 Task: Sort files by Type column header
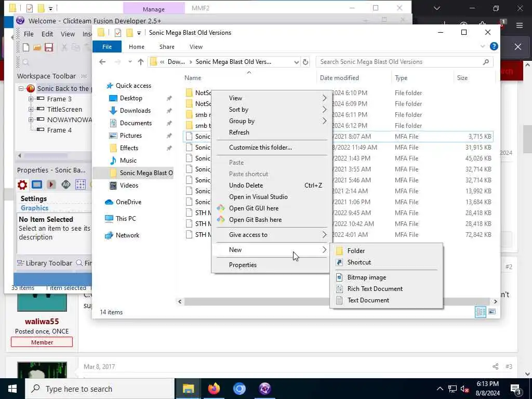(422, 78)
